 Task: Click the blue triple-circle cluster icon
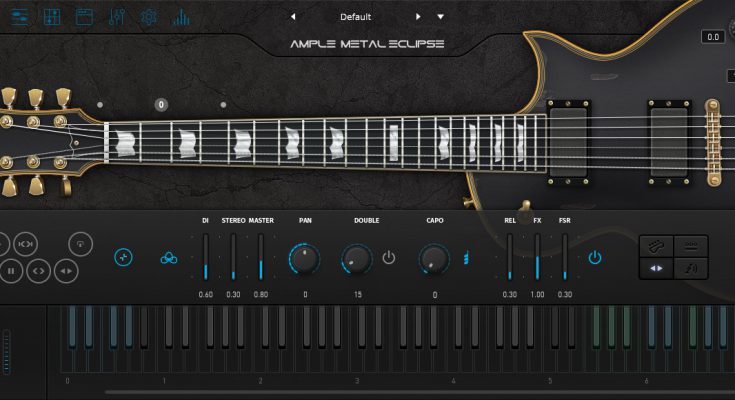(168, 259)
